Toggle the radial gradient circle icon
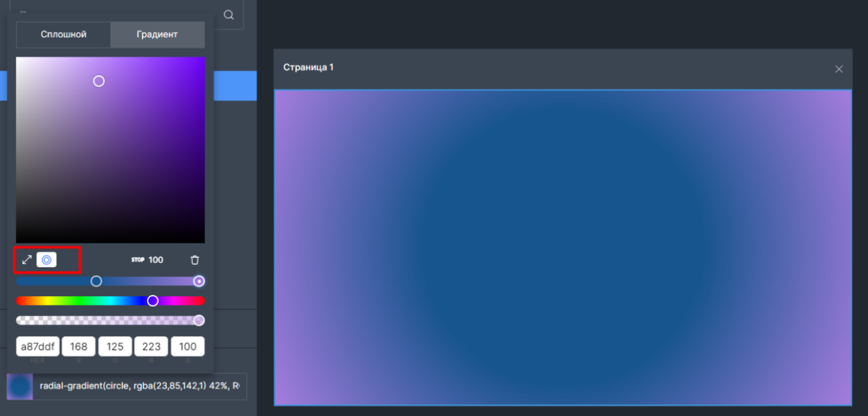The image size is (868, 416). (x=47, y=260)
